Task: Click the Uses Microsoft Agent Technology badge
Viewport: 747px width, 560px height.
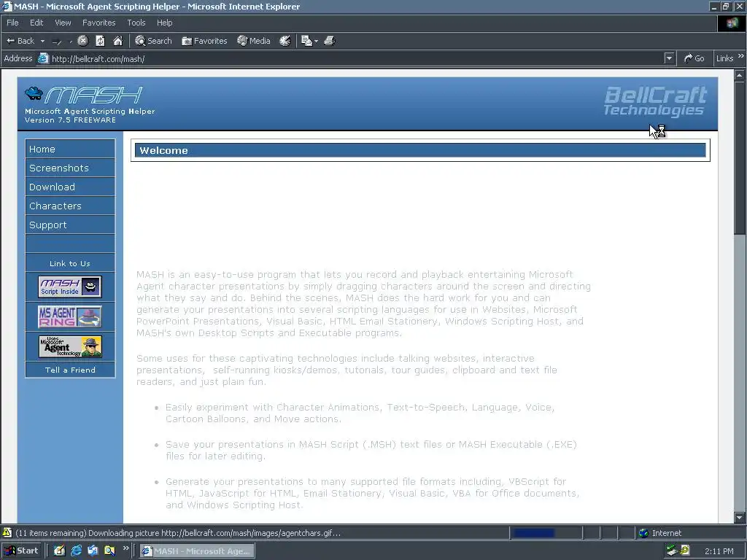Action: click(x=70, y=346)
